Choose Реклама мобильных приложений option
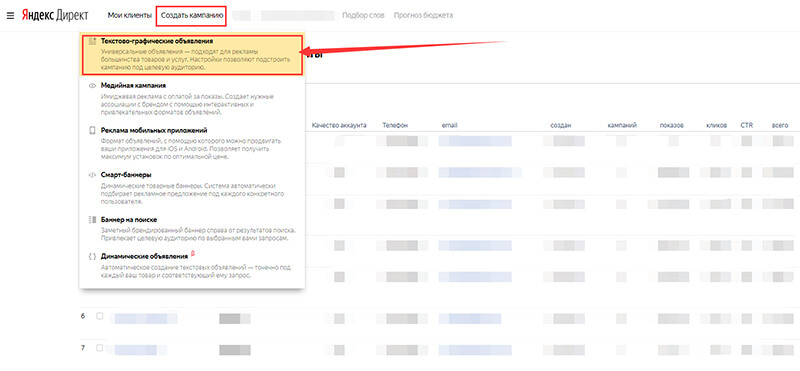Viewport: 800px width, 371px height. tap(192, 144)
